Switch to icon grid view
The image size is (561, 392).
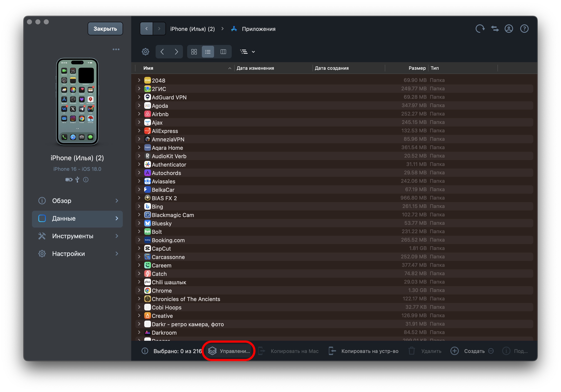coord(194,52)
